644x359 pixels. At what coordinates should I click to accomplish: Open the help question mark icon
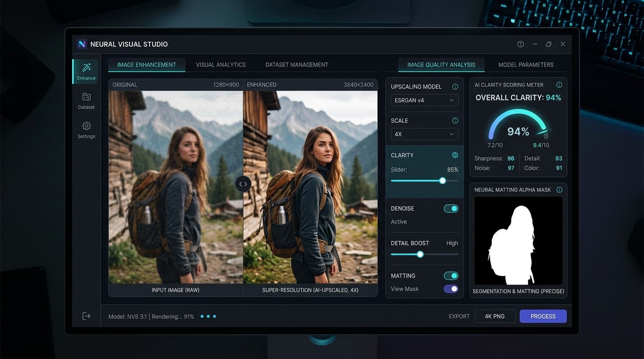point(520,44)
